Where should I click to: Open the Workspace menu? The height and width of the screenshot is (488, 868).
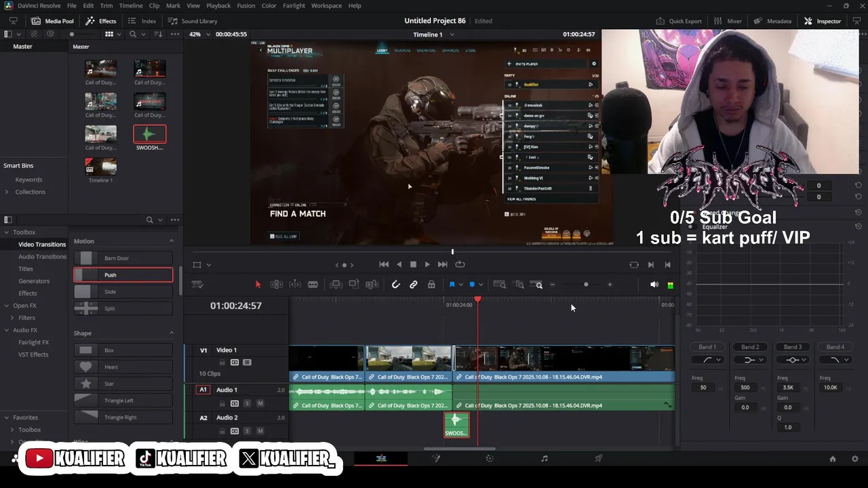[326, 5]
